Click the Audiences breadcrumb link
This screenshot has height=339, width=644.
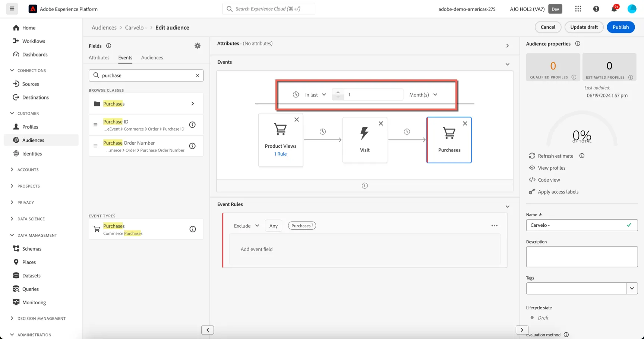[104, 28]
